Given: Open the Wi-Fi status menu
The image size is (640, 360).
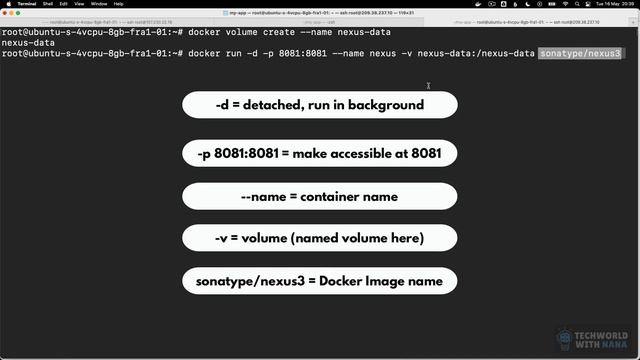Looking at the screenshot, I should [x=565, y=4].
